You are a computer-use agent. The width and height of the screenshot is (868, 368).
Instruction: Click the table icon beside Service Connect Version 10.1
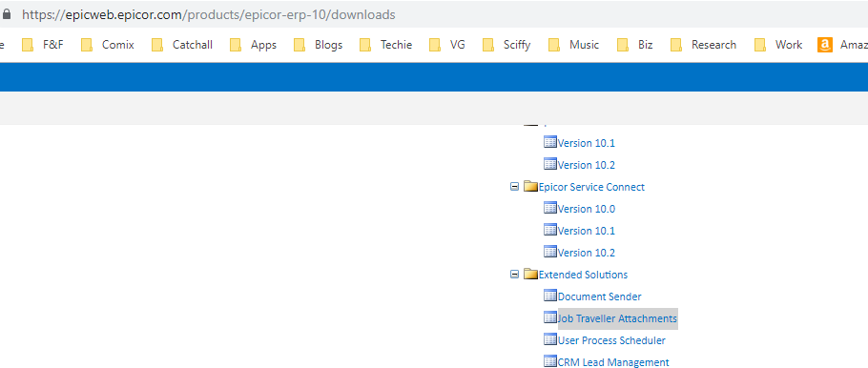click(550, 230)
